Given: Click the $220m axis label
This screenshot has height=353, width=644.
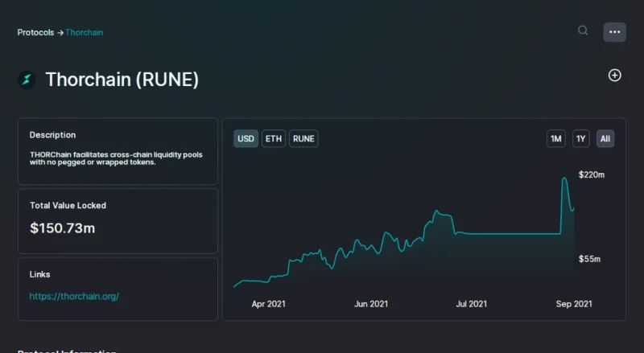Looking at the screenshot, I should (x=592, y=174).
